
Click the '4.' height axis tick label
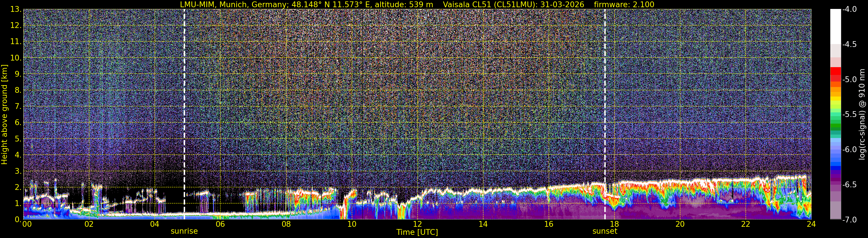click(x=18, y=155)
